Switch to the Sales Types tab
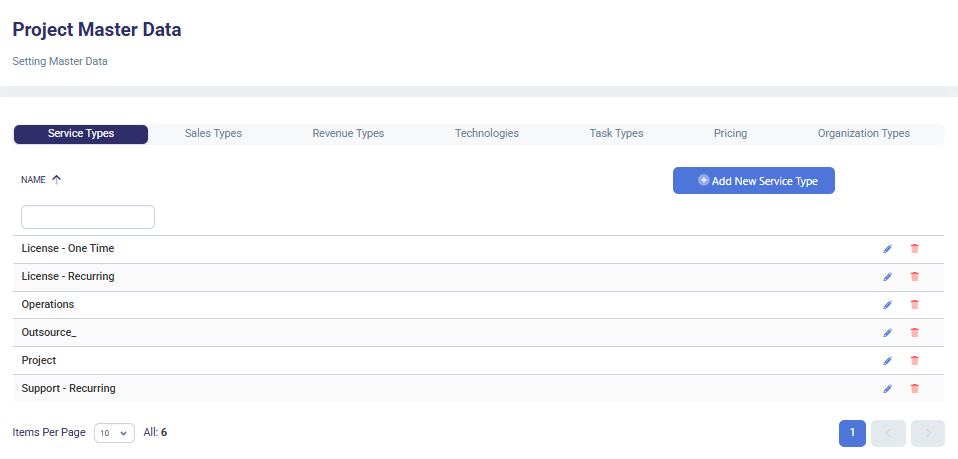 pyautogui.click(x=213, y=134)
